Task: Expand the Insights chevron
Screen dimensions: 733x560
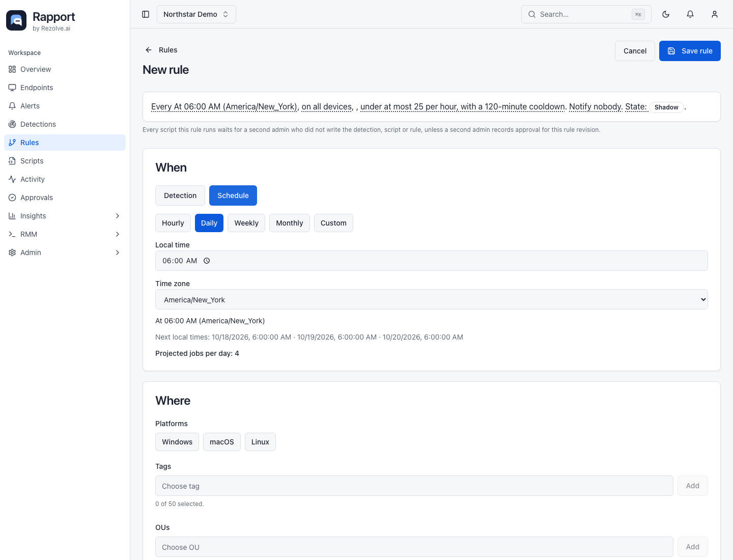Action: (x=118, y=216)
